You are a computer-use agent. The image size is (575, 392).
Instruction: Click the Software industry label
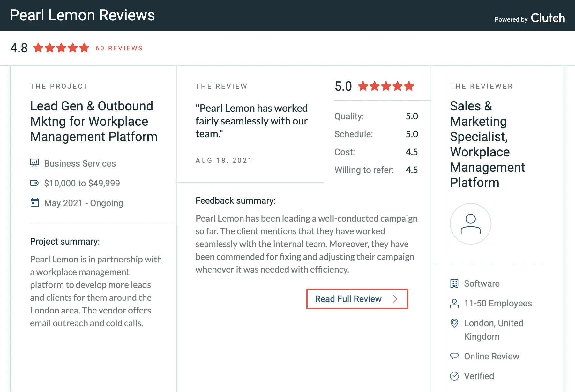pos(482,283)
